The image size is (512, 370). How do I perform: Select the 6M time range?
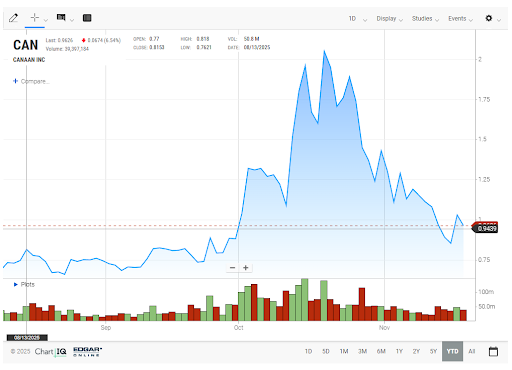pos(381,351)
